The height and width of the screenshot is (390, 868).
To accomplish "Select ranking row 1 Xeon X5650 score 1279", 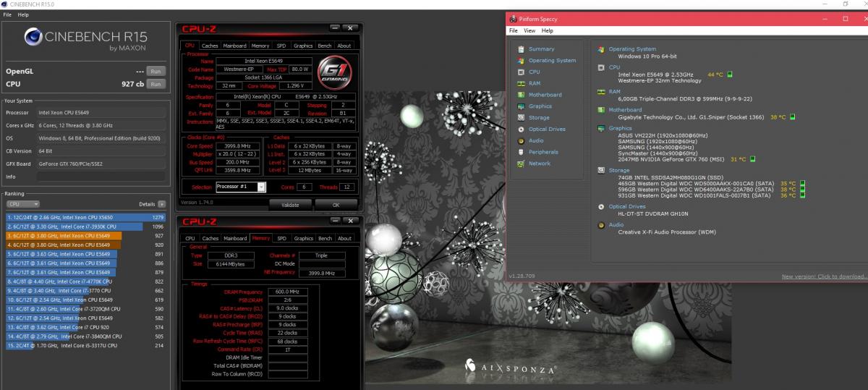I will coord(85,217).
